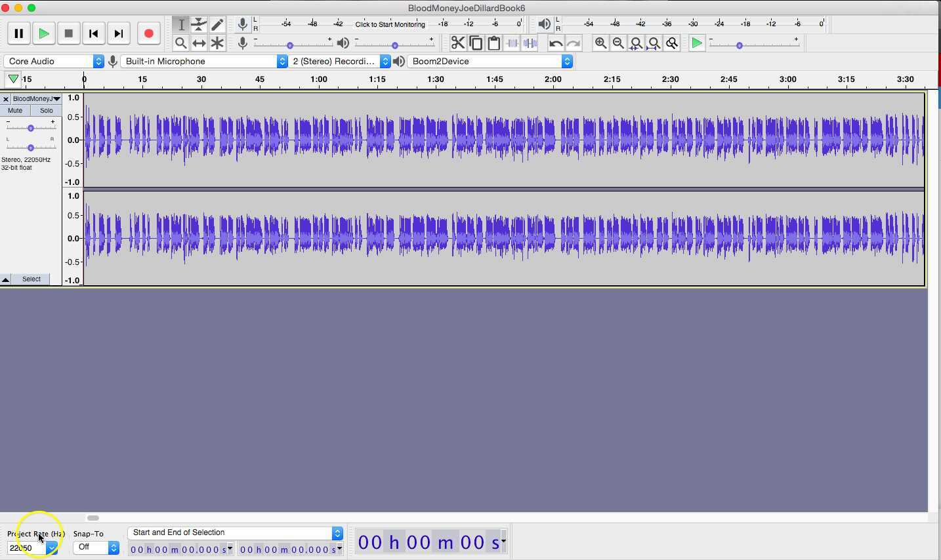Click the Undo icon in the toolbar
Image resolution: width=941 pixels, height=560 pixels.
pos(555,43)
